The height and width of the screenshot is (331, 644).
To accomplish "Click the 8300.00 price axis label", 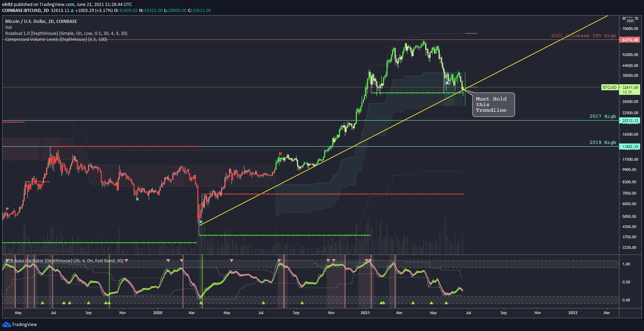I will (629, 182).
